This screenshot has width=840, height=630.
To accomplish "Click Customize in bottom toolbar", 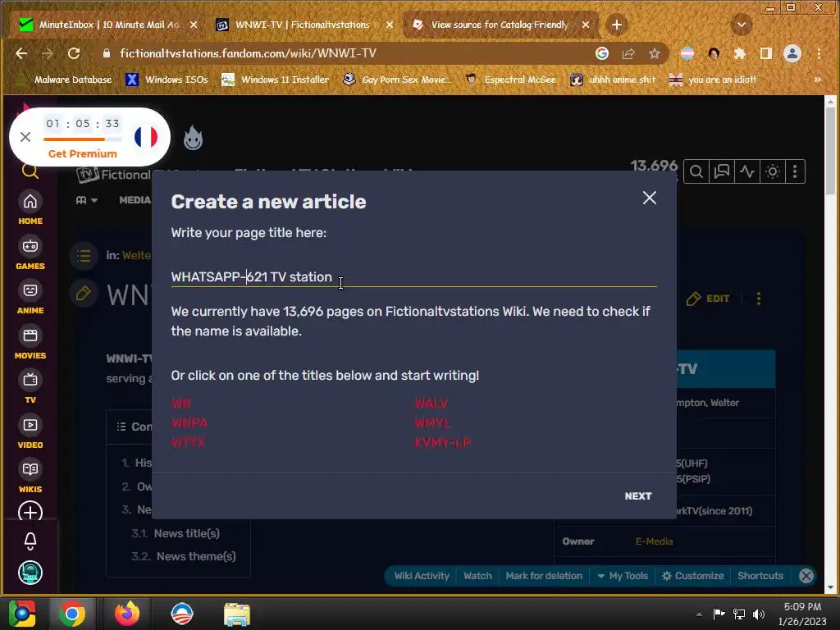I will (692, 576).
